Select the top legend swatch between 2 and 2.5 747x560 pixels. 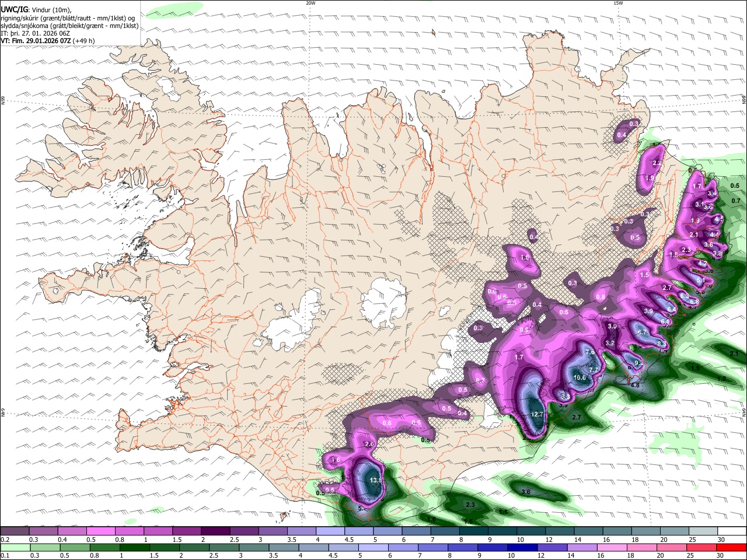[x=215, y=531]
